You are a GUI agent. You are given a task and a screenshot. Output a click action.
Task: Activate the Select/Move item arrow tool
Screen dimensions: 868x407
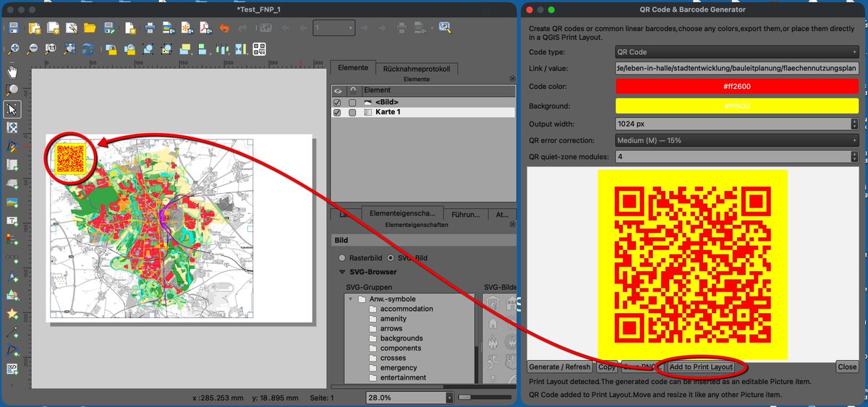pos(12,108)
